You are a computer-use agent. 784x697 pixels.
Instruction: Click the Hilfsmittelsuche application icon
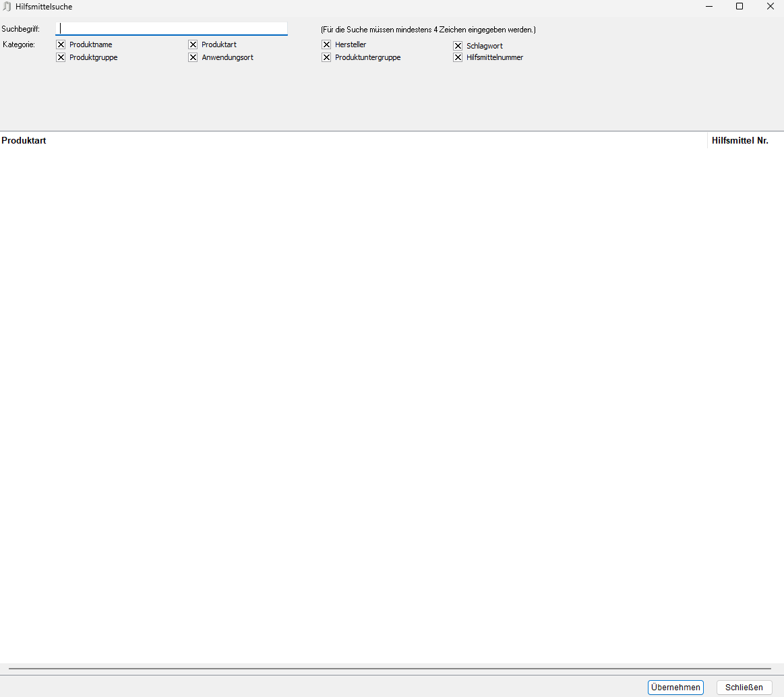(x=8, y=6)
